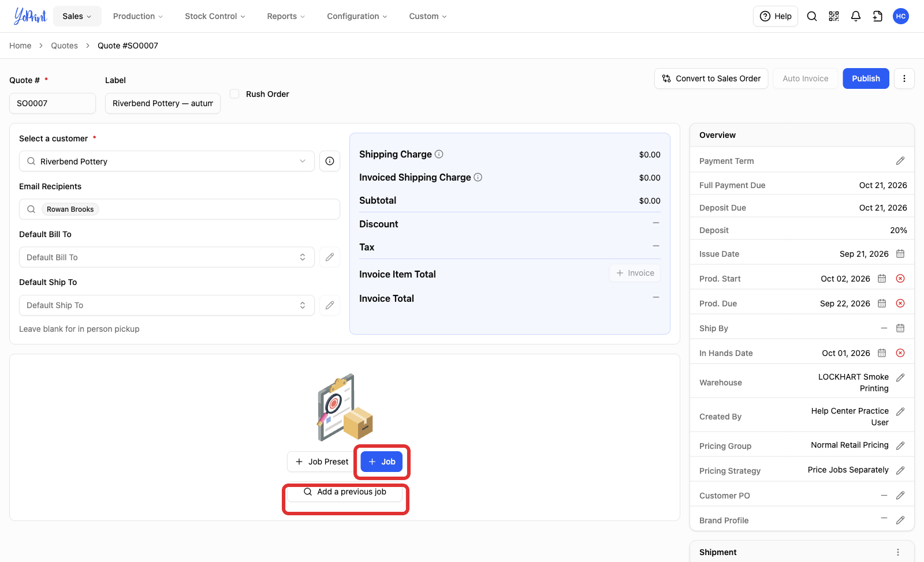
Task: Click the Label input field
Action: [x=163, y=103]
